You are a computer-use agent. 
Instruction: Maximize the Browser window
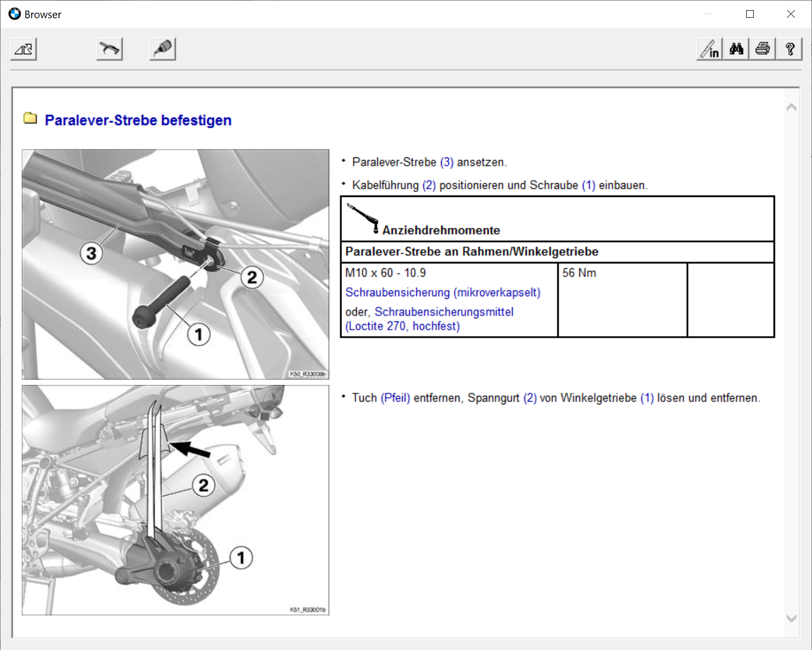click(750, 14)
